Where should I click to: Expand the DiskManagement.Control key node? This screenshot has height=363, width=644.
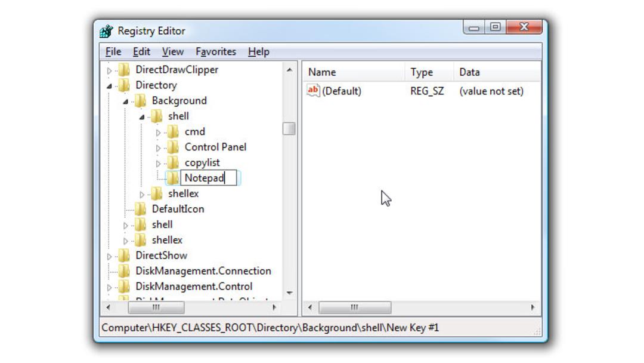109,287
